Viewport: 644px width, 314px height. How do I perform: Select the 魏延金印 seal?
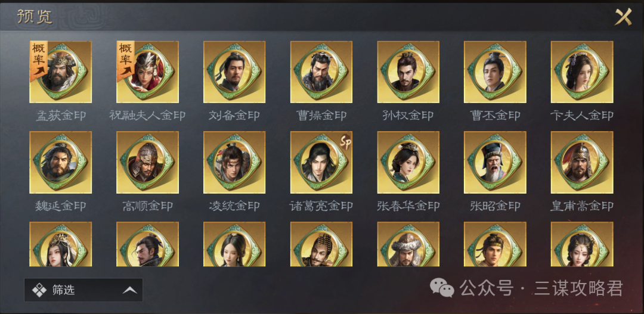pyautogui.click(x=60, y=162)
